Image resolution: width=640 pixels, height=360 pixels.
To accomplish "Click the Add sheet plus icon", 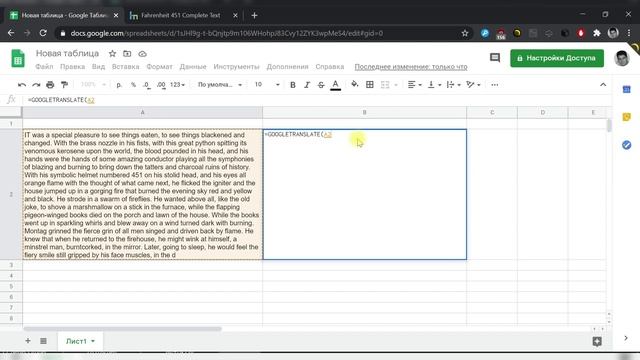I will pyautogui.click(x=28, y=340).
